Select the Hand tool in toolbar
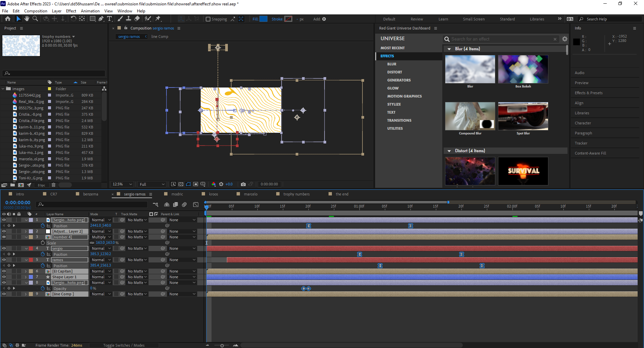 click(27, 19)
